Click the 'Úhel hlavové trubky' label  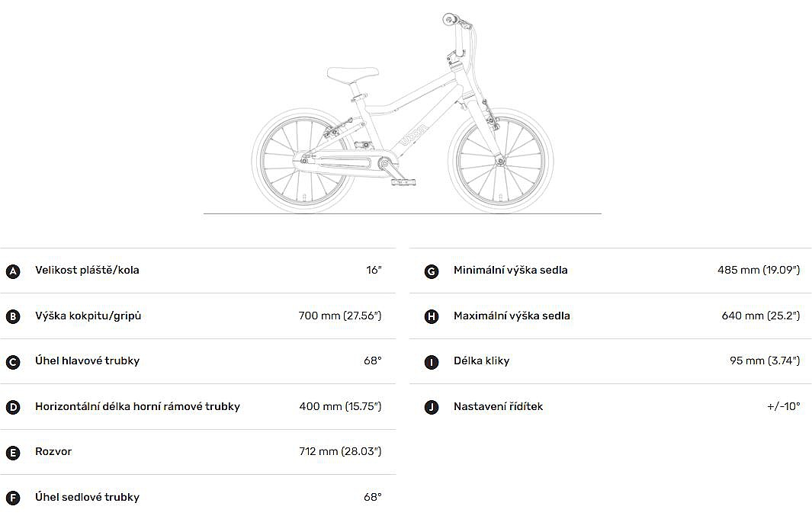pos(87,361)
